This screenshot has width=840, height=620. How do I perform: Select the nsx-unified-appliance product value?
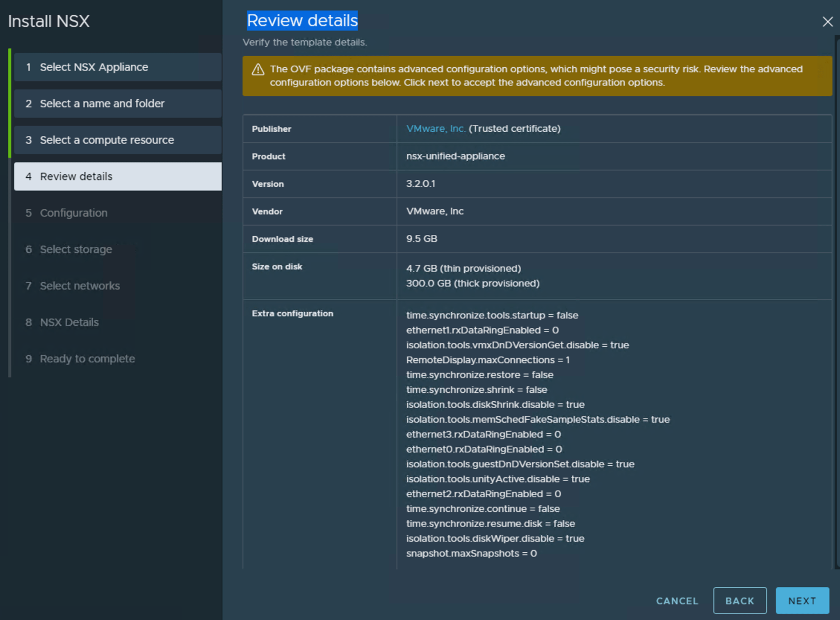(x=455, y=156)
